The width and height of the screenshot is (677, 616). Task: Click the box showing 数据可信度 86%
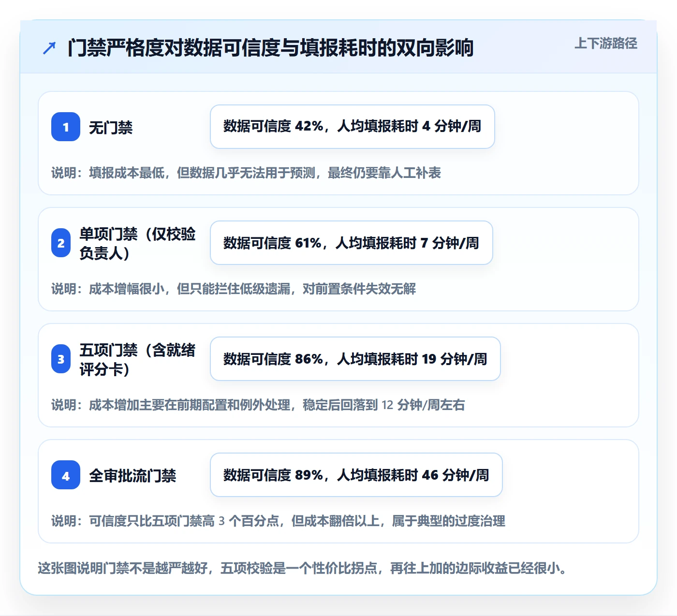[355, 359]
